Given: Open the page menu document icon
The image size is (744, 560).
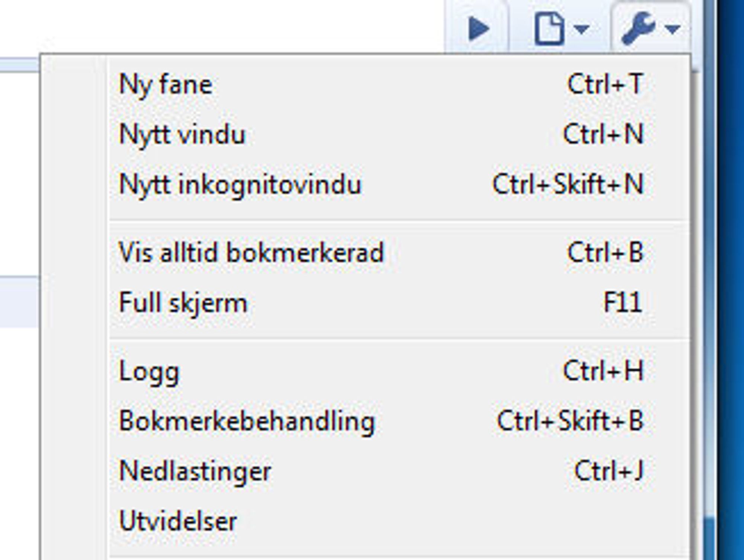Looking at the screenshot, I should tap(549, 29).
